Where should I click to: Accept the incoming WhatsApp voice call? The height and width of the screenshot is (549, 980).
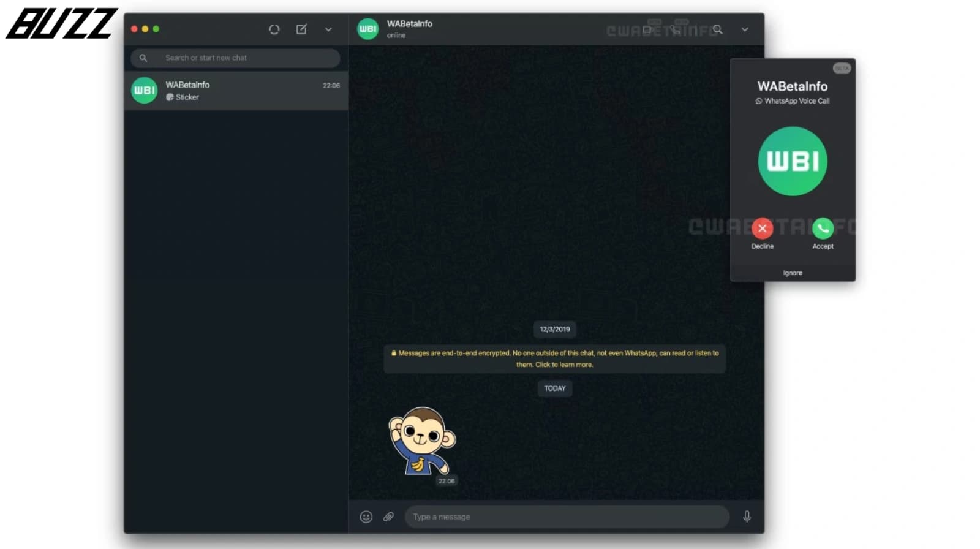click(823, 229)
